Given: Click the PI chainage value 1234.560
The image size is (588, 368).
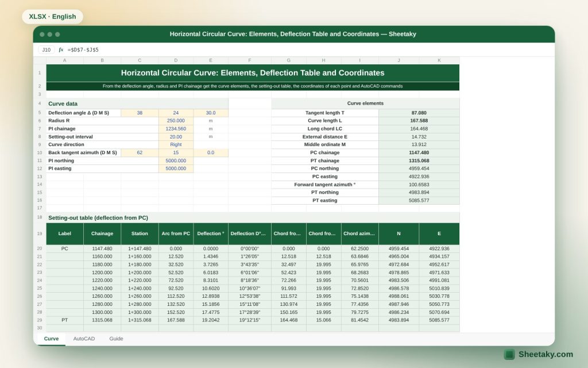Looking at the screenshot, I should tap(176, 129).
